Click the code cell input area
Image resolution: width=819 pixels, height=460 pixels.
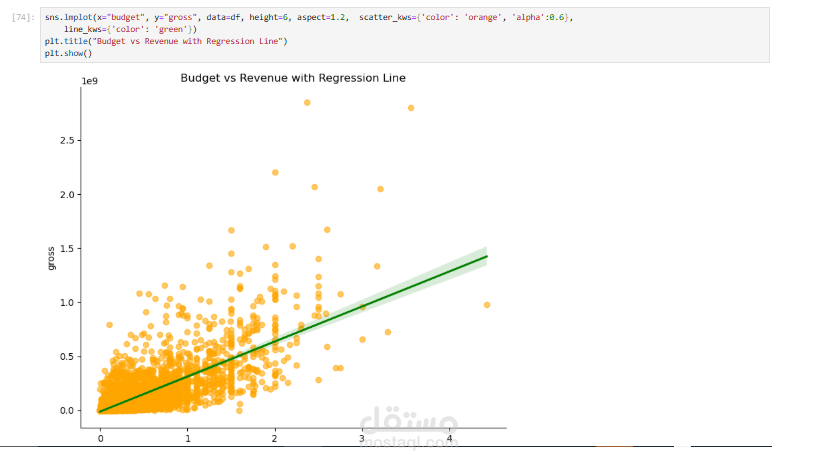(x=405, y=35)
